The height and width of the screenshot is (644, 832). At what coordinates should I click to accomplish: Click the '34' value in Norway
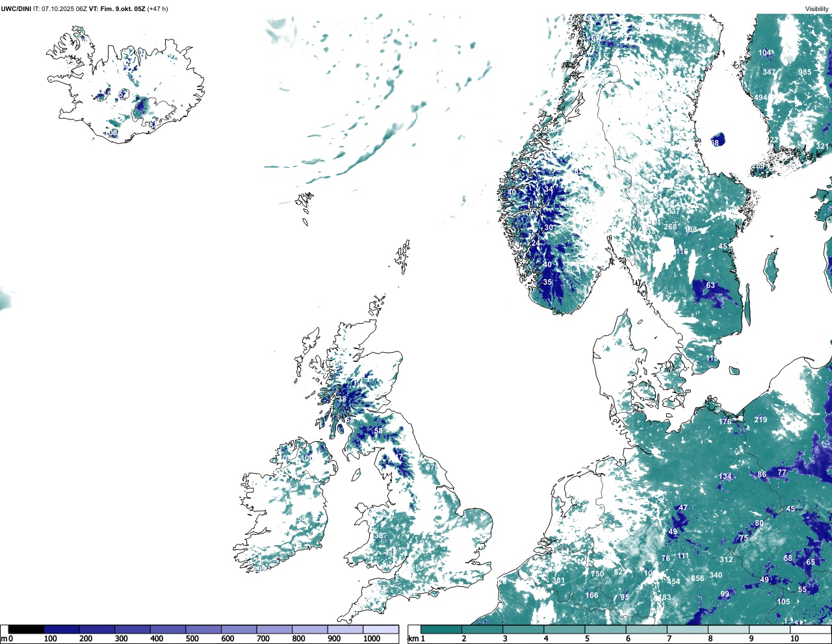[x=549, y=190]
